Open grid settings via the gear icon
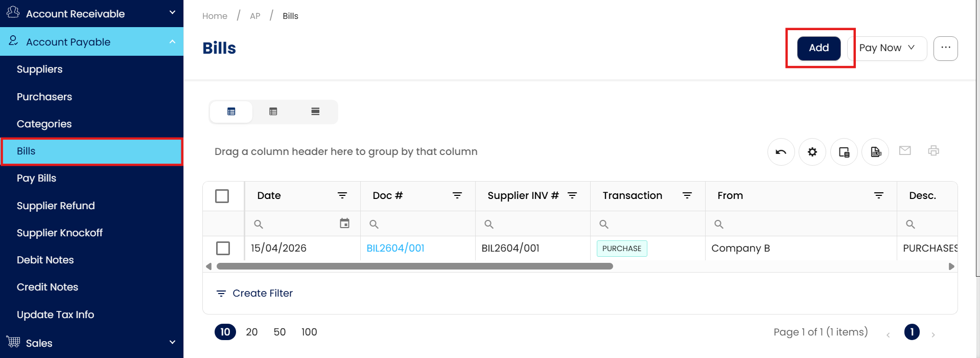Screen dimensions: 980x358 point(812,152)
